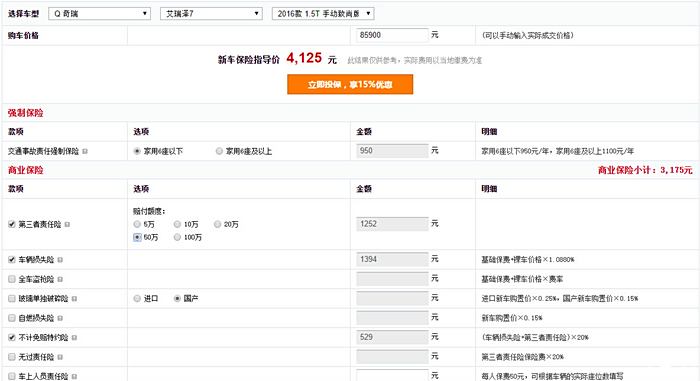Image resolution: width=700 pixels, height=381 pixels.
Task: Click info icon beside 自燃损失险
Action: pyautogui.click(x=60, y=318)
